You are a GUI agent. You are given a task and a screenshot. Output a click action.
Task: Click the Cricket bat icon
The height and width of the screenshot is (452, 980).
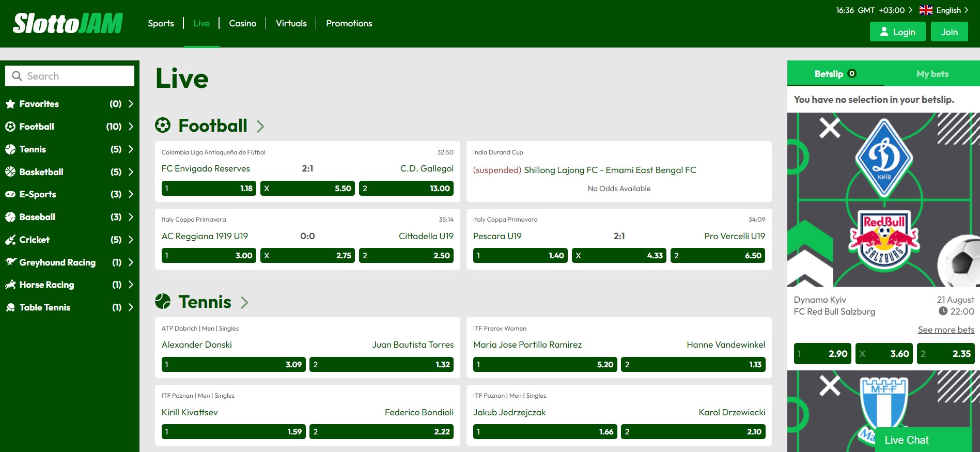coord(10,240)
